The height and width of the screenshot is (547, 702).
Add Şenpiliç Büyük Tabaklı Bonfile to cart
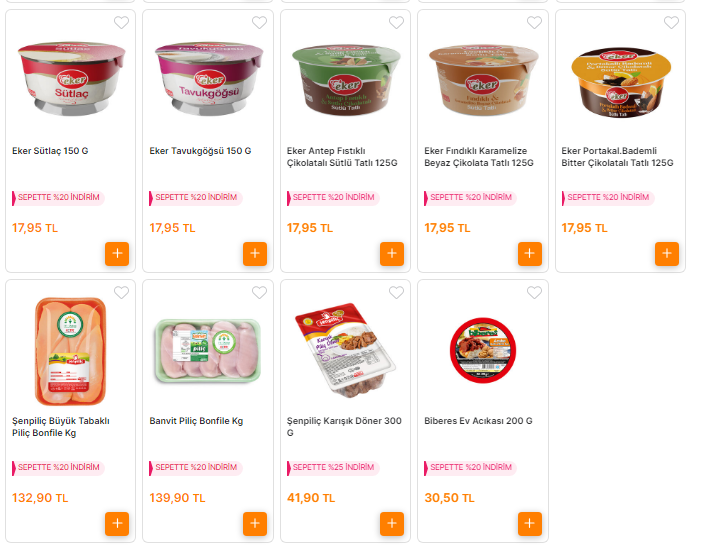coord(117,523)
